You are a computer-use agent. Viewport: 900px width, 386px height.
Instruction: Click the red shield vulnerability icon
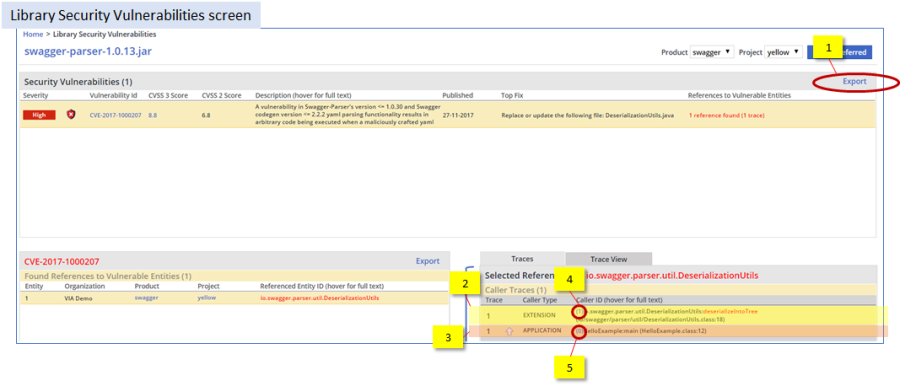click(71, 115)
